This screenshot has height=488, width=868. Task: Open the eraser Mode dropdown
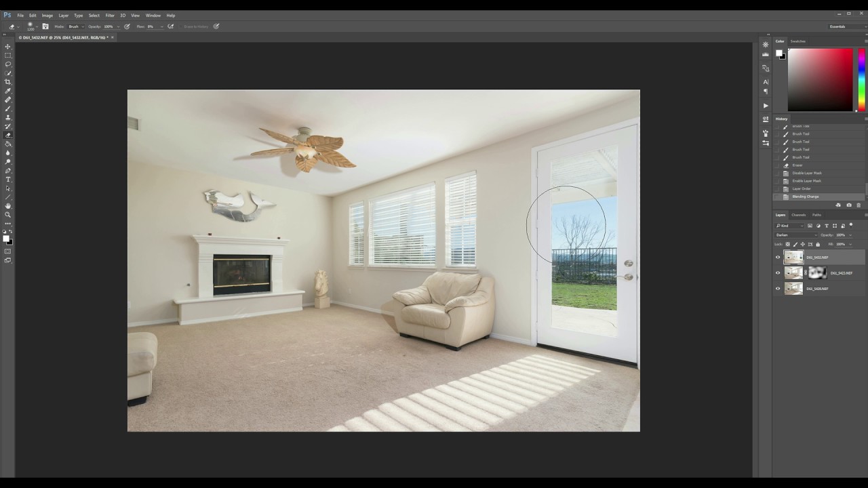[76, 26]
